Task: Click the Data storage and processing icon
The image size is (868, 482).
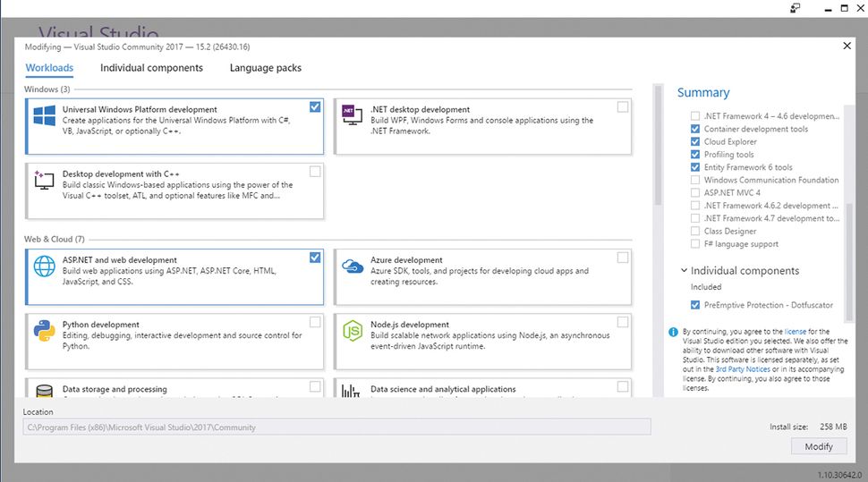Action: tap(45, 391)
